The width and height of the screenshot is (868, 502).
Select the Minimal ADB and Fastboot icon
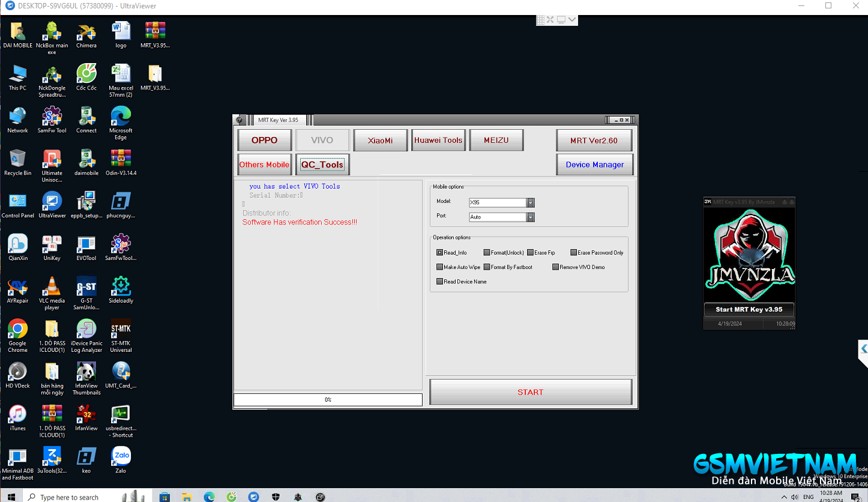[17, 464]
